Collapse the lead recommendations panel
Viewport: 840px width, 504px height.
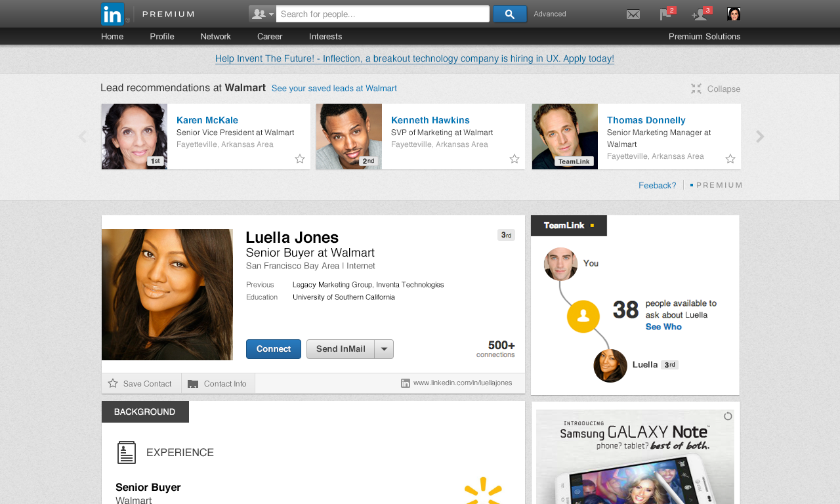[715, 89]
